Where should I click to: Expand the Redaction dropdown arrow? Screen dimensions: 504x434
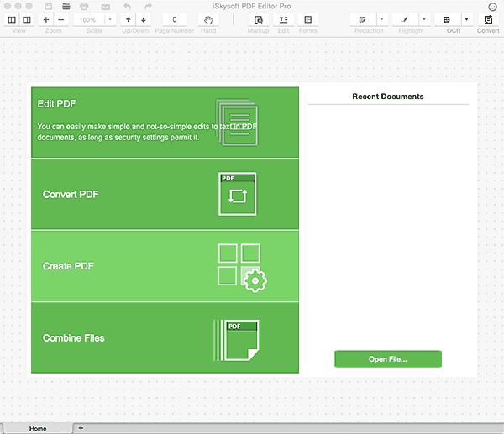(382, 20)
